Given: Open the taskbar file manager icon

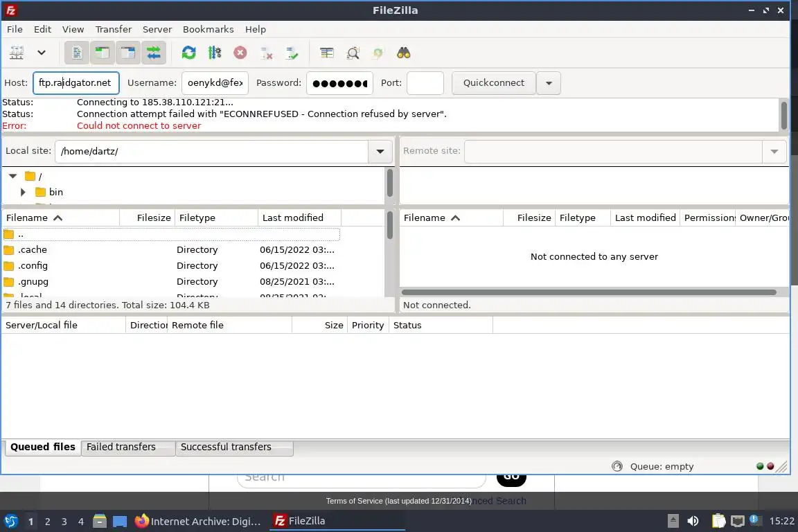Looking at the screenshot, I should tap(100, 521).
